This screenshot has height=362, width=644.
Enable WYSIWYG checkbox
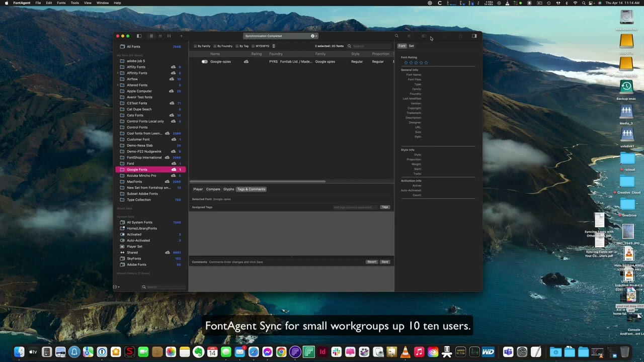click(253, 46)
